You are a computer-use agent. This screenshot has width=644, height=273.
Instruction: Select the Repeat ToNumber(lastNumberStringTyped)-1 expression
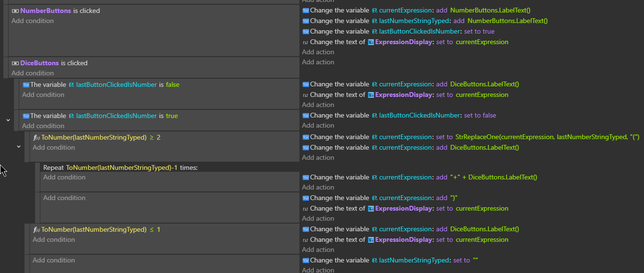tap(121, 167)
